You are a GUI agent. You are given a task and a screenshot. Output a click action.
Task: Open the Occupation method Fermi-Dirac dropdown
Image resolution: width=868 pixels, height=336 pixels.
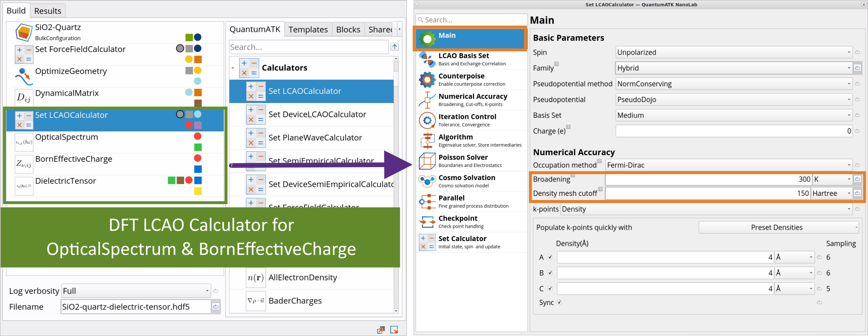tap(729, 165)
